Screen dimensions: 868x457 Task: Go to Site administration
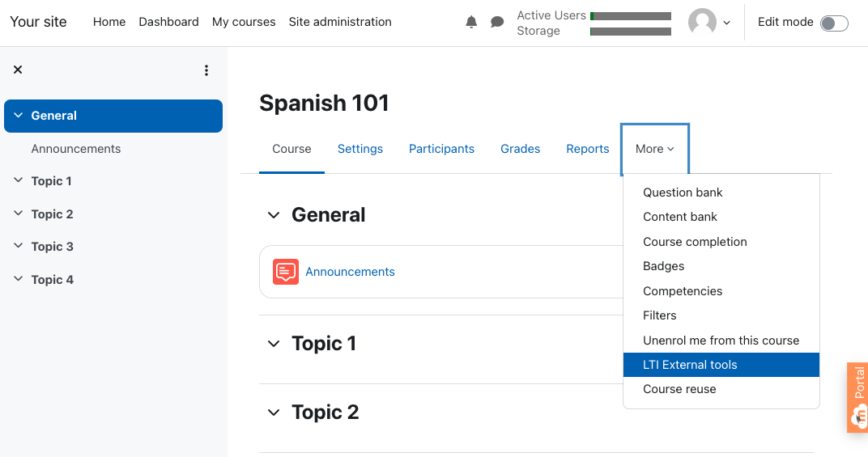340,22
